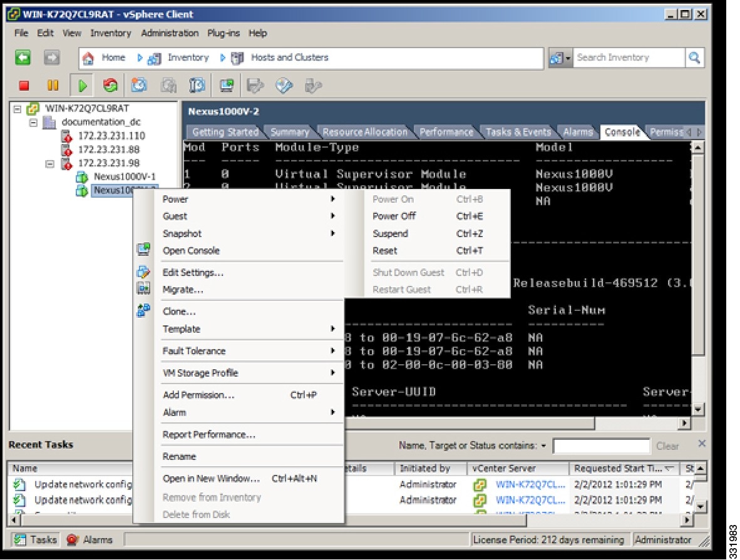The image size is (740, 560).
Task: Click the Nexus1000V-1 virtual machine icon
Action: coord(82,177)
